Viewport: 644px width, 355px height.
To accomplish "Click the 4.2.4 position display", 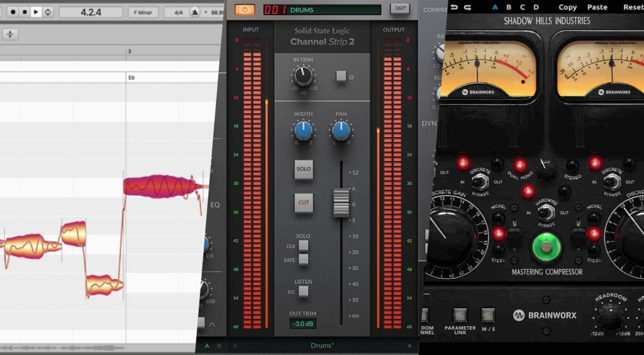I will [x=91, y=12].
